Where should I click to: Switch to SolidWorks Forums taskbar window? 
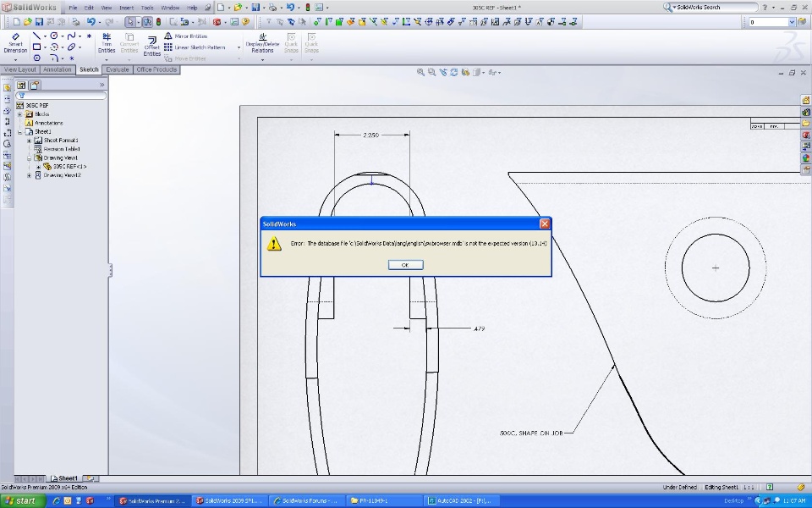pos(305,500)
